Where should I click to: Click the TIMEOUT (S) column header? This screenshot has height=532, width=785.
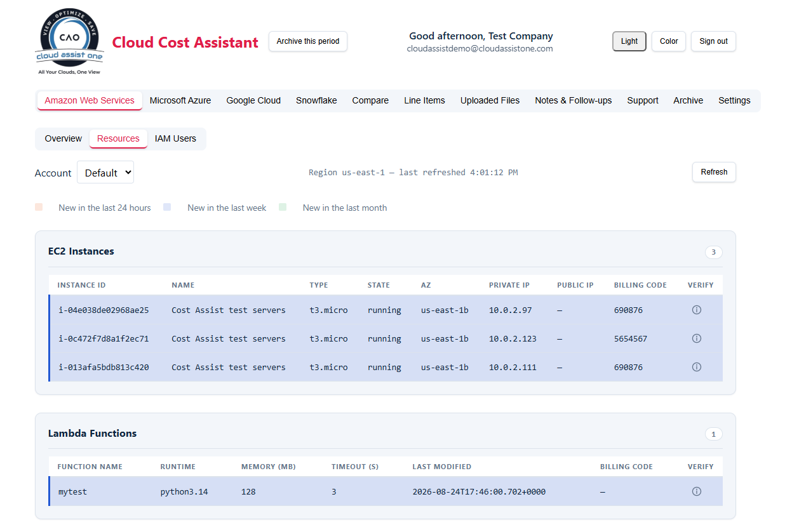[x=355, y=467]
